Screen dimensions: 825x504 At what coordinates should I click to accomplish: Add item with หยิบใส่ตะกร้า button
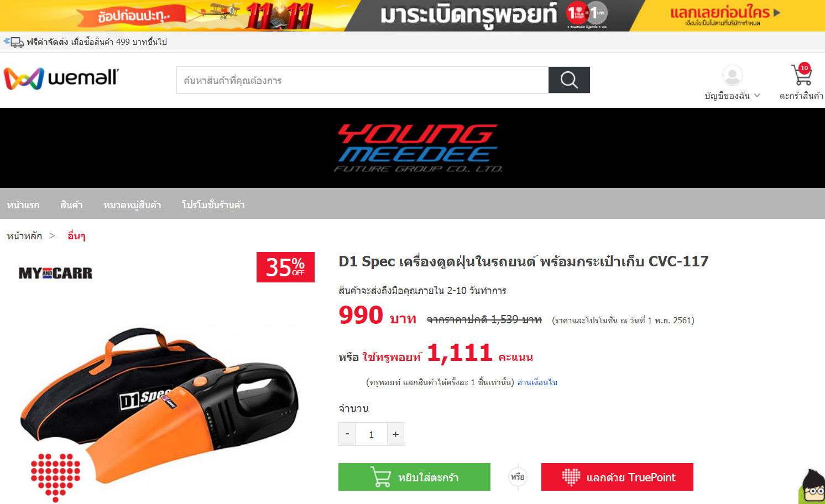[x=414, y=477]
